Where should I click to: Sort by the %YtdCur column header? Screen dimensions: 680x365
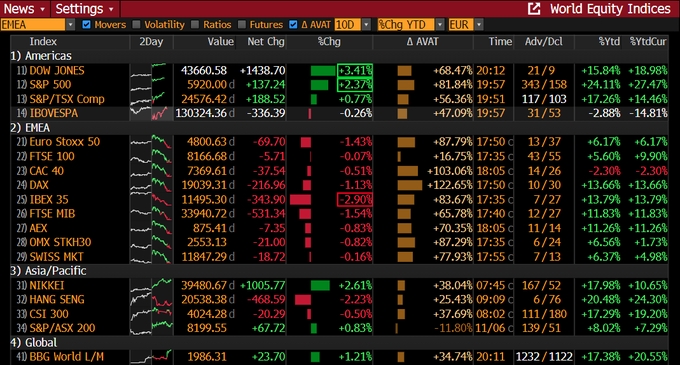(648, 42)
